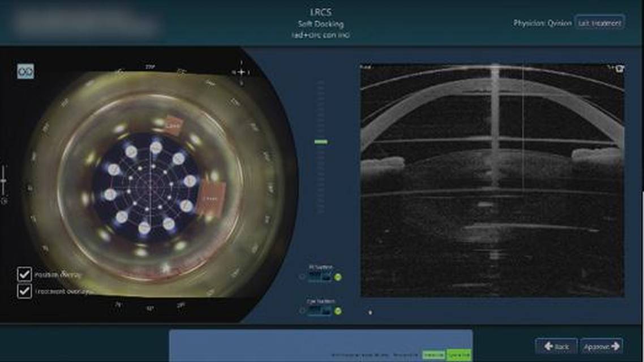
Task: Toggle the Treatment overlay checkbox
Action: pos(24,291)
